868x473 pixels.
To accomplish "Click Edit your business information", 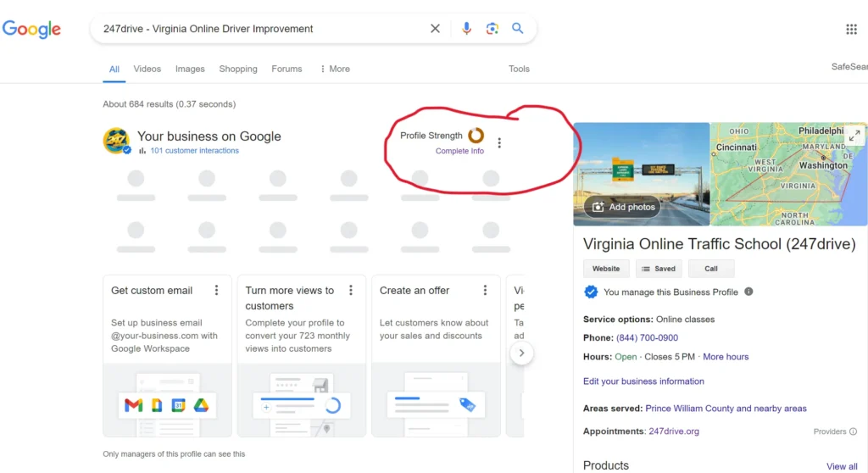I will [x=644, y=381].
